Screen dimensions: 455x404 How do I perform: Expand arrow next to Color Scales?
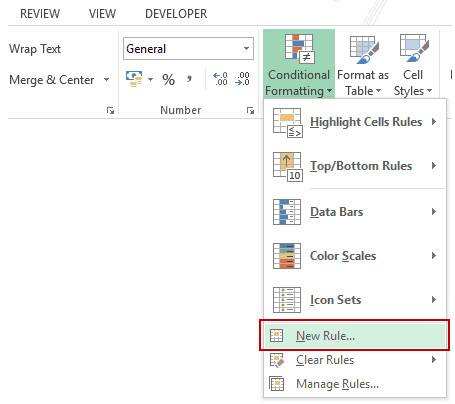434,256
